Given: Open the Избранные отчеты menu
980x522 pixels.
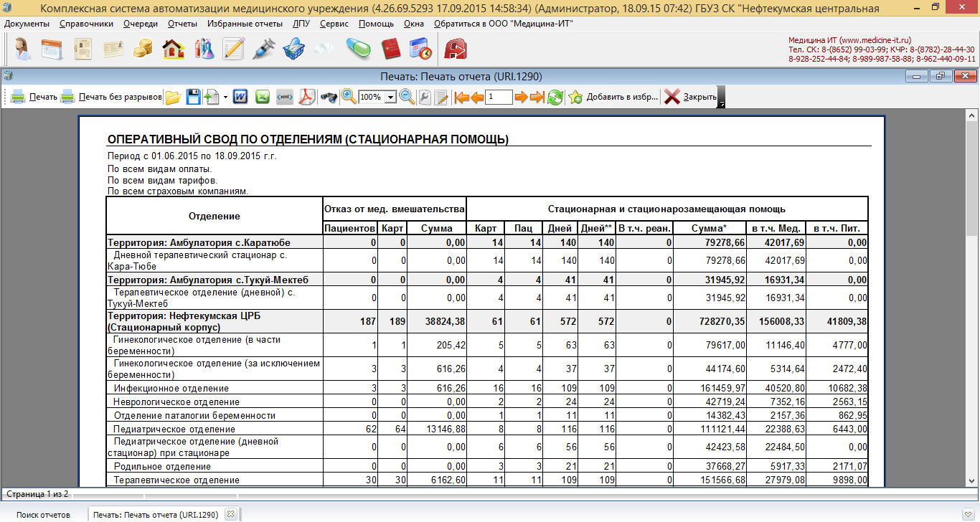Looking at the screenshot, I should [245, 24].
